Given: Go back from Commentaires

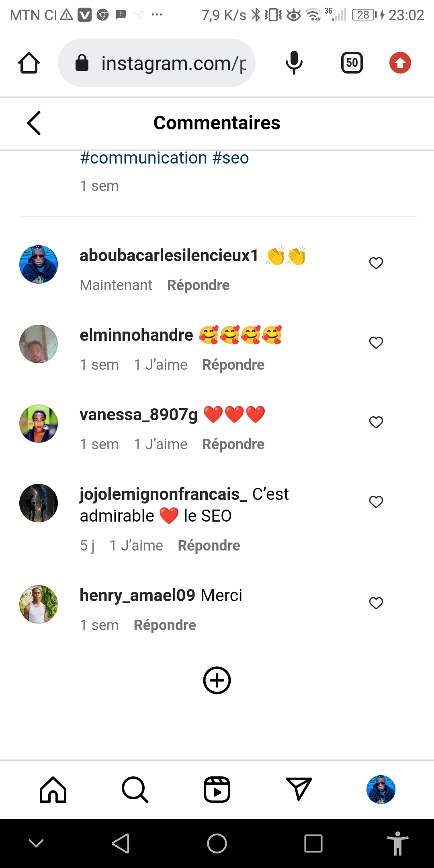Looking at the screenshot, I should click(34, 123).
